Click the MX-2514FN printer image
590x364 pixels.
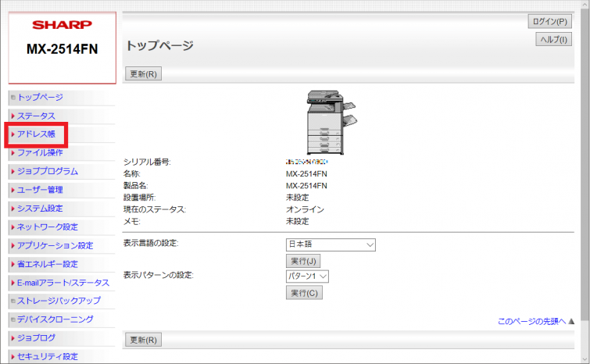(x=331, y=122)
